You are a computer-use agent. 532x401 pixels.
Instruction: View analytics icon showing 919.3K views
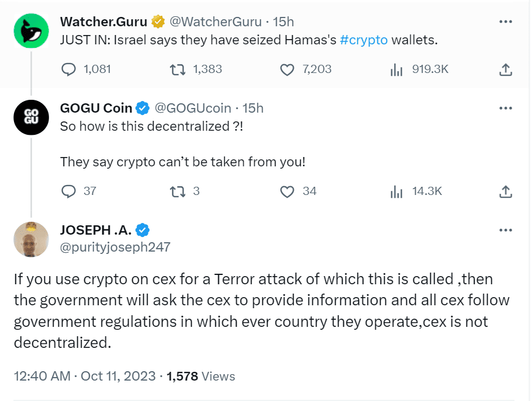coord(397,69)
